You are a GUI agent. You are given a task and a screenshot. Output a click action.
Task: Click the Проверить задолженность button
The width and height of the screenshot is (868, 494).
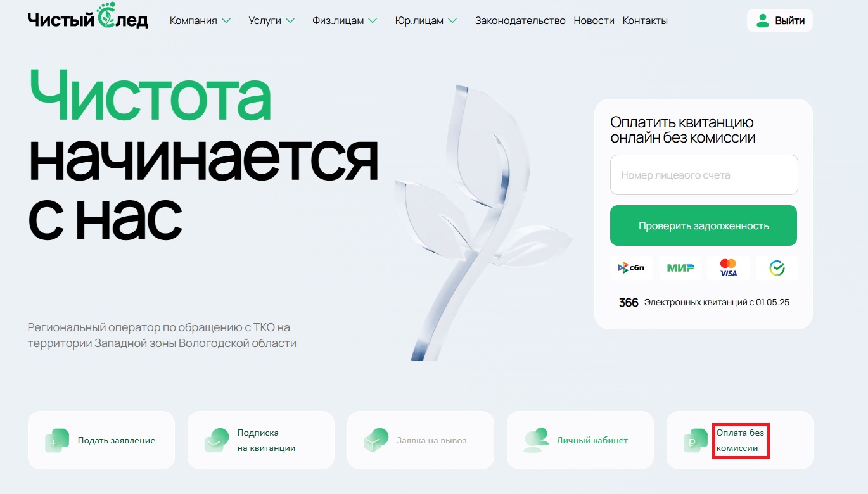703,225
